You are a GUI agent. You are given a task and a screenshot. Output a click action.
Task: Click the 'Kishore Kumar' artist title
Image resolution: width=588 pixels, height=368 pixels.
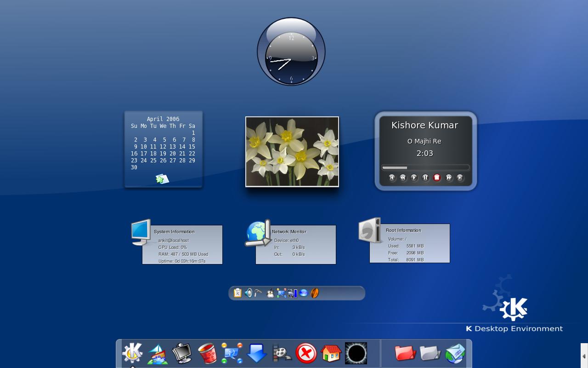pyautogui.click(x=424, y=125)
